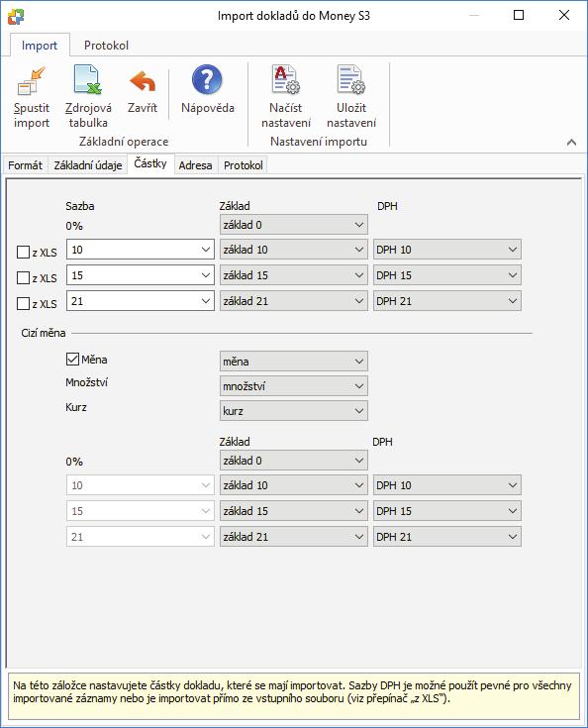Switch to the Import ribbon tab
This screenshot has width=588, height=728.
(40, 46)
